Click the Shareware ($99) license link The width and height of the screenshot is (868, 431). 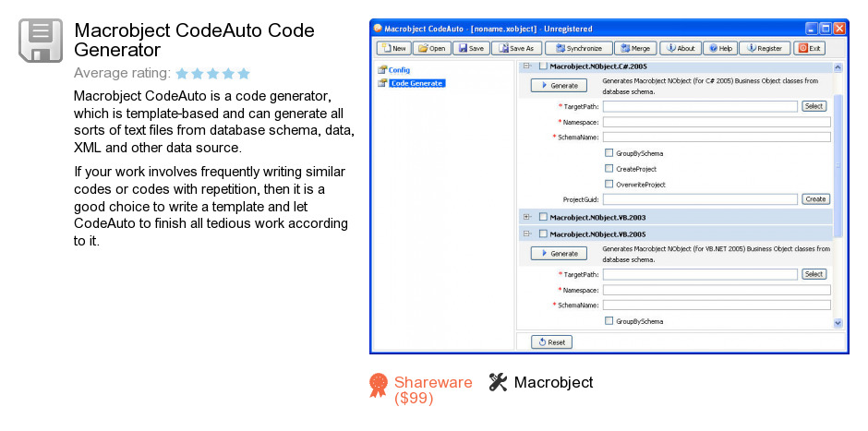433,390
